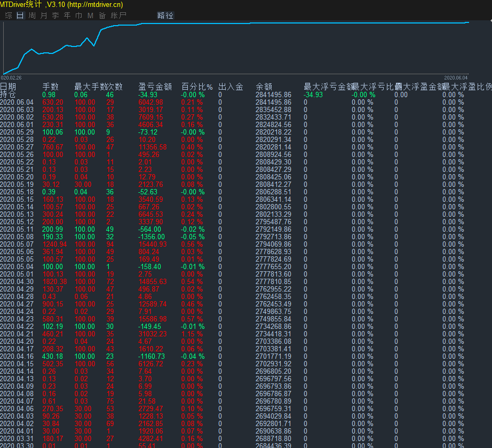
Task: Click the 日期 column header
Action: click(8, 87)
